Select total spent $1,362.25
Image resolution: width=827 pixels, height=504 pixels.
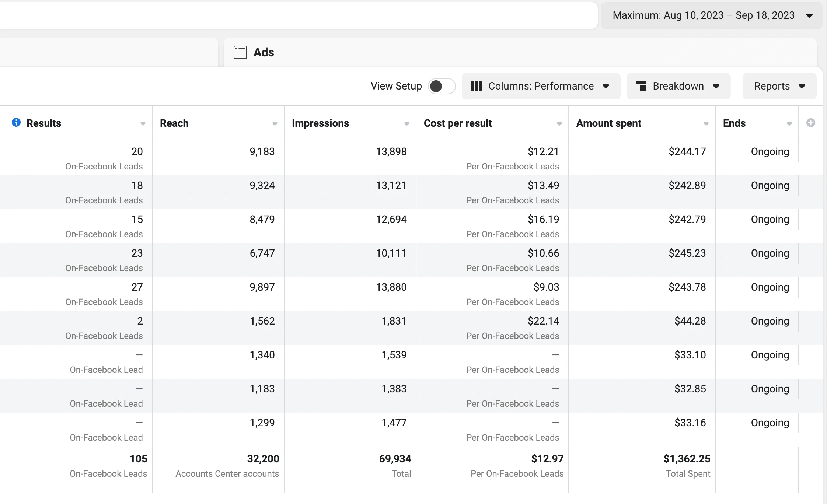click(x=687, y=459)
